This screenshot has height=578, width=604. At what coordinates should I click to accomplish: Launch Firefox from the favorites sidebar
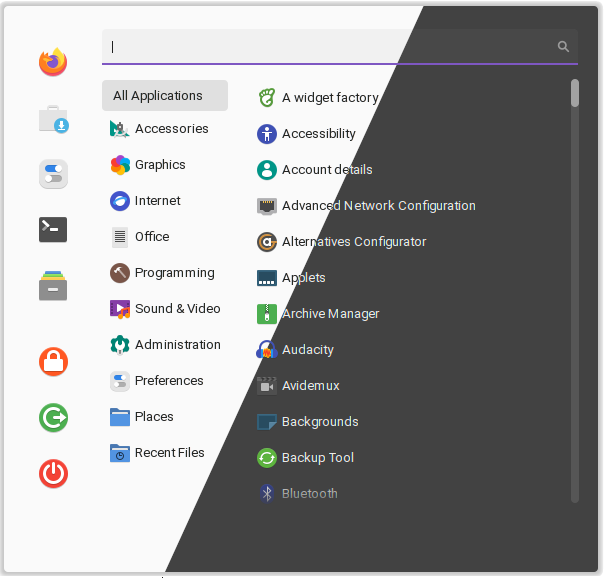(53, 62)
